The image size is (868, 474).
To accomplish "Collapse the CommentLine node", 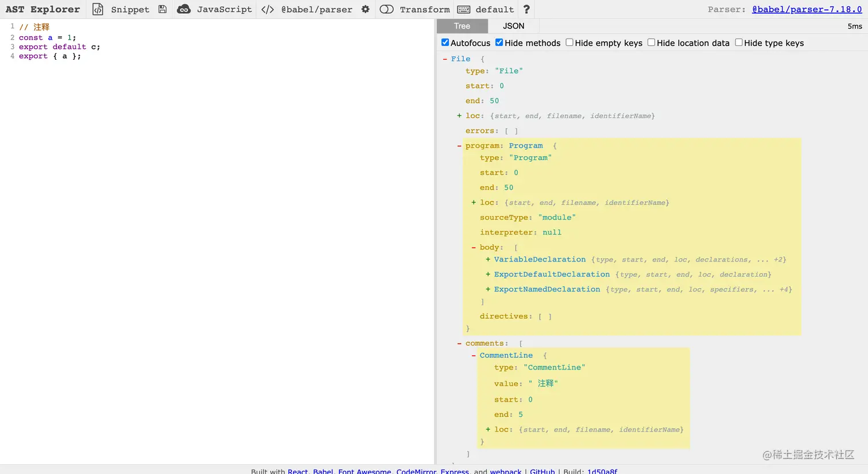I will pos(474,355).
